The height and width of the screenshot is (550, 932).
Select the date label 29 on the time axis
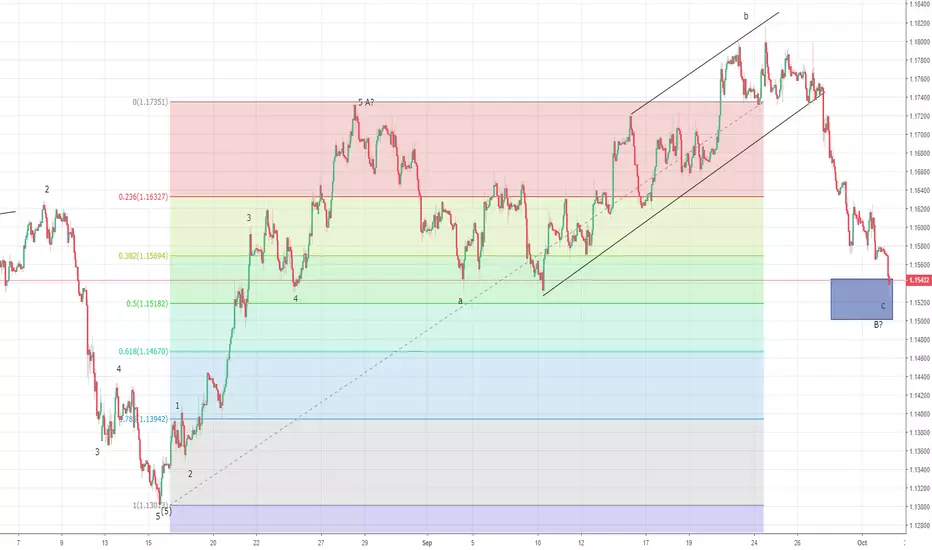click(364, 543)
